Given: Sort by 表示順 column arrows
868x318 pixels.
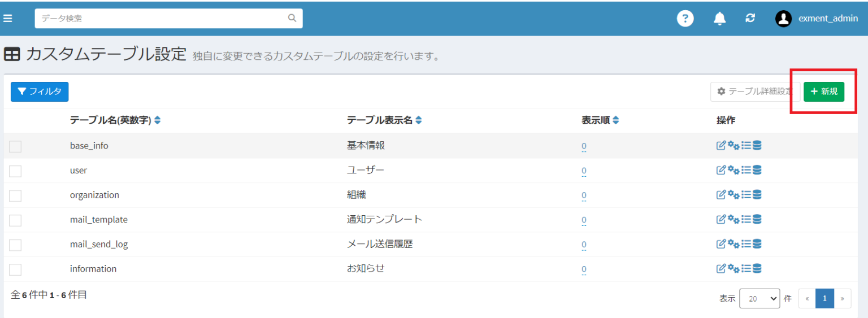Looking at the screenshot, I should click(x=615, y=120).
